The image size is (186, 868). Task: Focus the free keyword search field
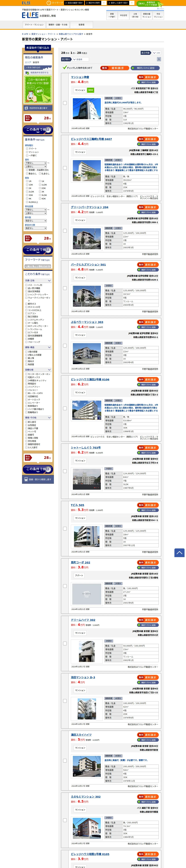pos(38,266)
